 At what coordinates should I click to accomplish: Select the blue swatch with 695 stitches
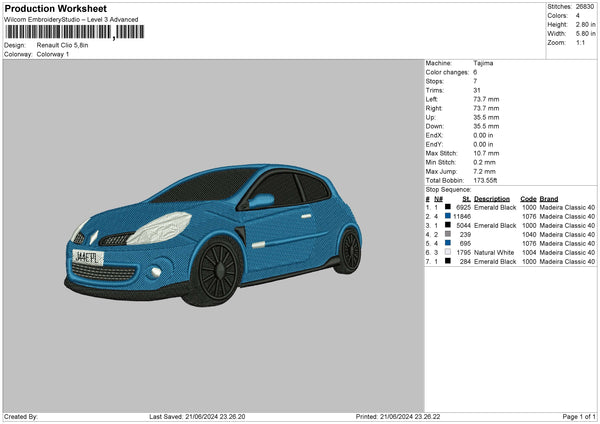click(x=448, y=243)
